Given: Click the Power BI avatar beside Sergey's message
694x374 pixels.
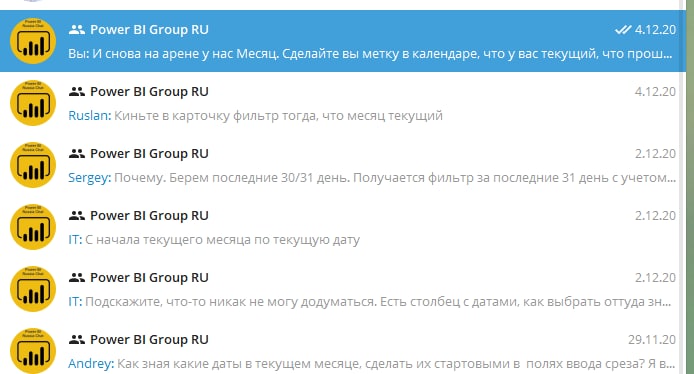Looking at the screenshot, I should click(x=33, y=165).
